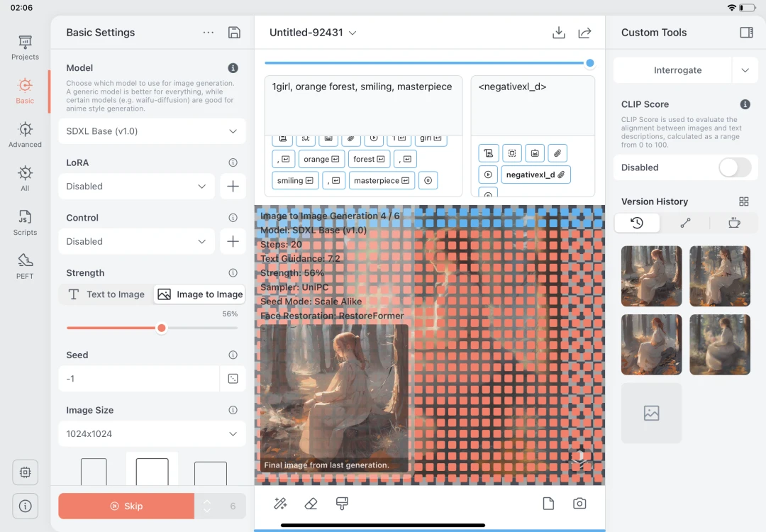
Task: Select the 'forest' prompt token
Action: pos(369,159)
